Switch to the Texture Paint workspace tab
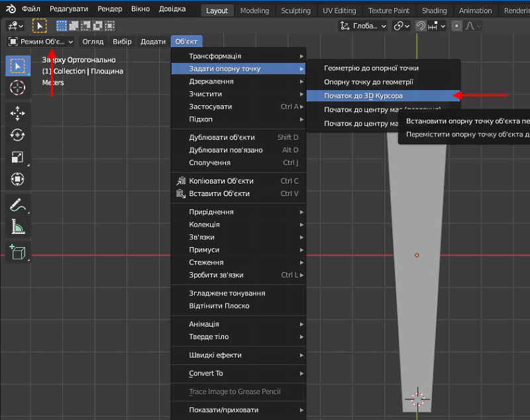 click(389, 11)
